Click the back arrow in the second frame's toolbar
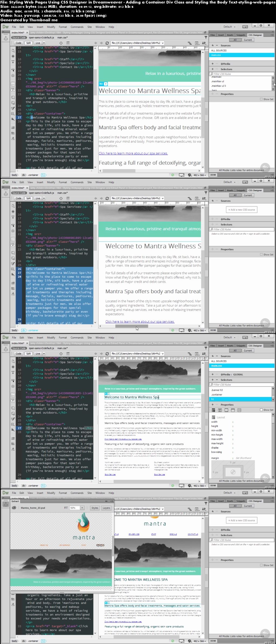 (x=95, y=198)
